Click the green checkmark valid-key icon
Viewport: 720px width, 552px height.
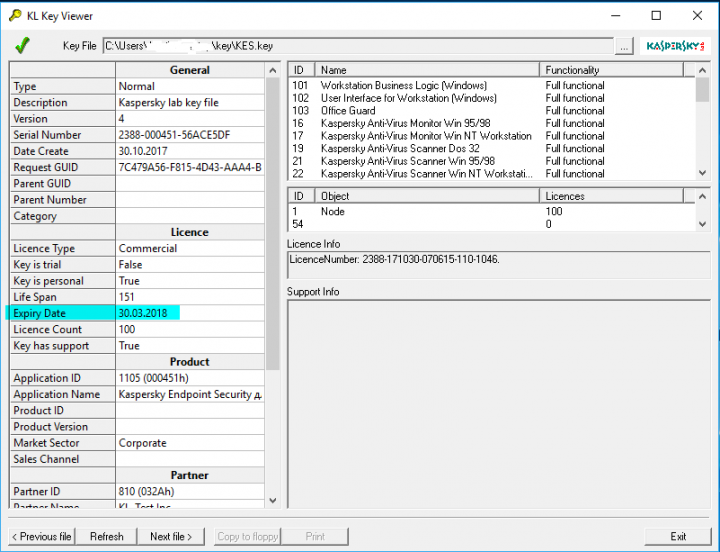22,45
